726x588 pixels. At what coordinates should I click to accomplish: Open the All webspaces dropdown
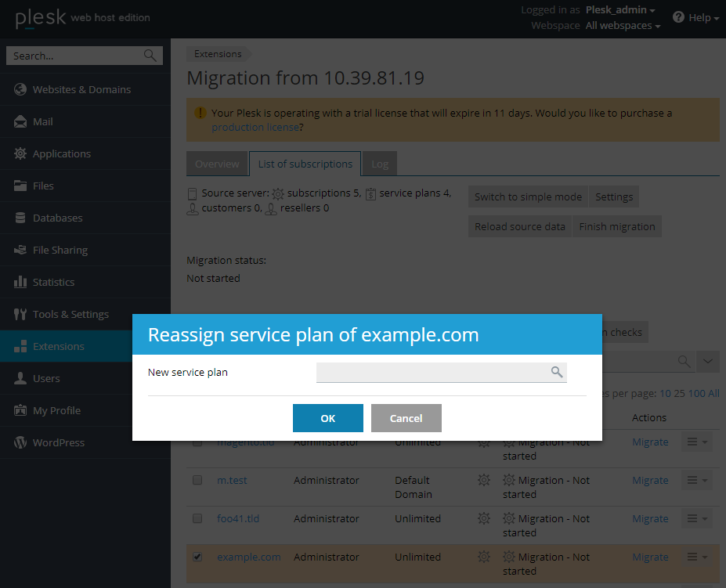click(623, 26)
